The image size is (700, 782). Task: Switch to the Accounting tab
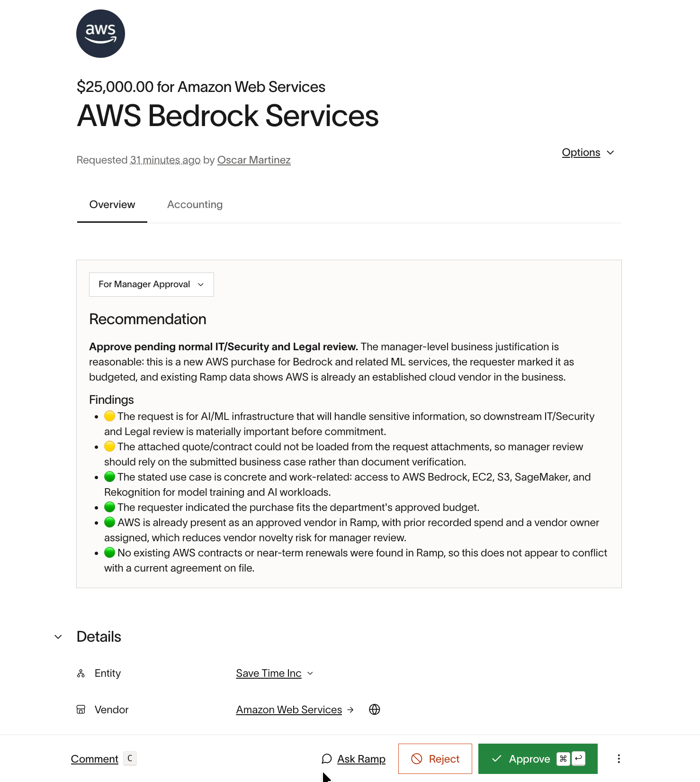195,205
